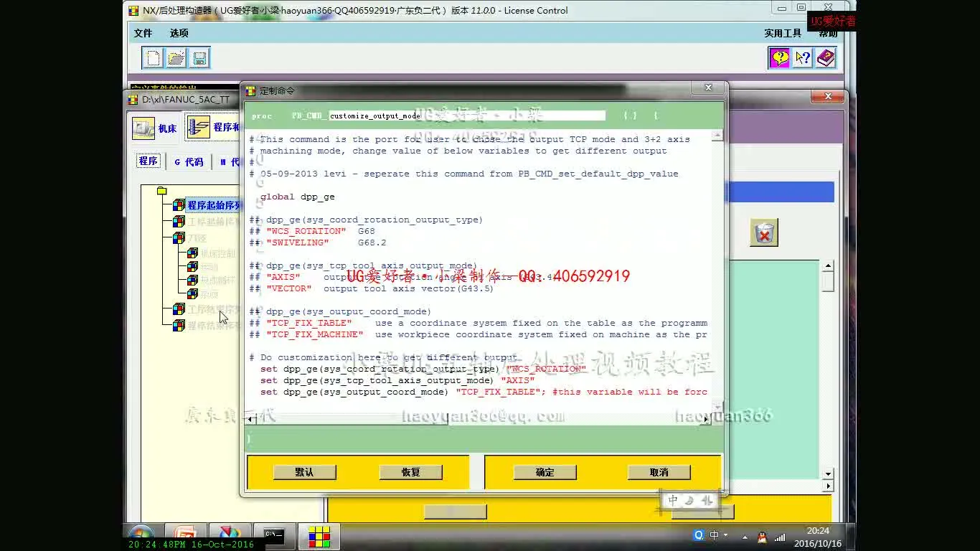980x551 pixels.
Task: Switch to the G 代码 tab
Action: click(x=189, y=162)
